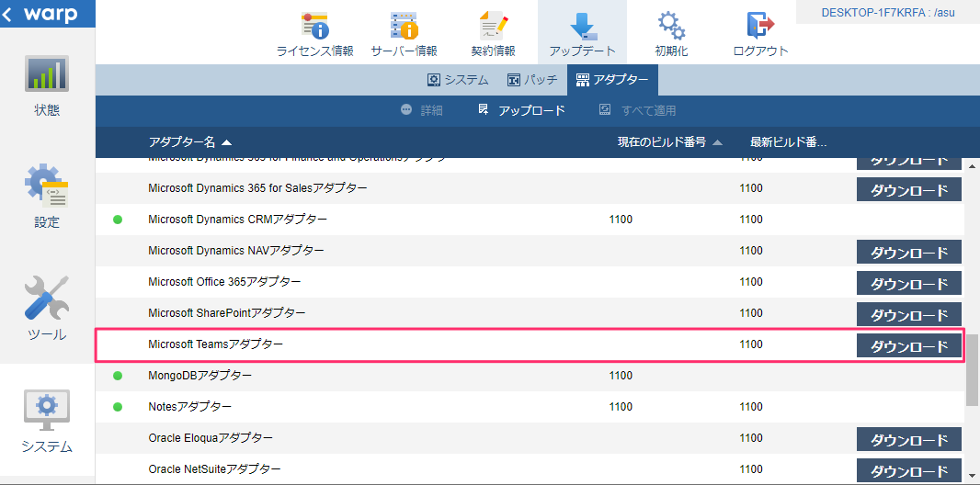Click current build 1100 of Notes row
This screenshot has width=980, height=485.
click(x=620, y=406)
